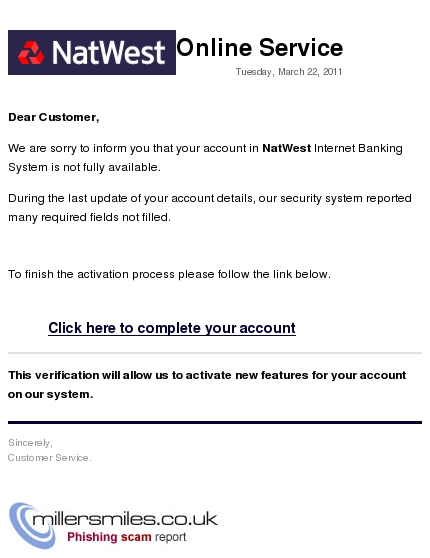Click the date 'Tuesday, March 22, 2011'
Viewport: 430px width, 558px height.
[x=289, y=72]
